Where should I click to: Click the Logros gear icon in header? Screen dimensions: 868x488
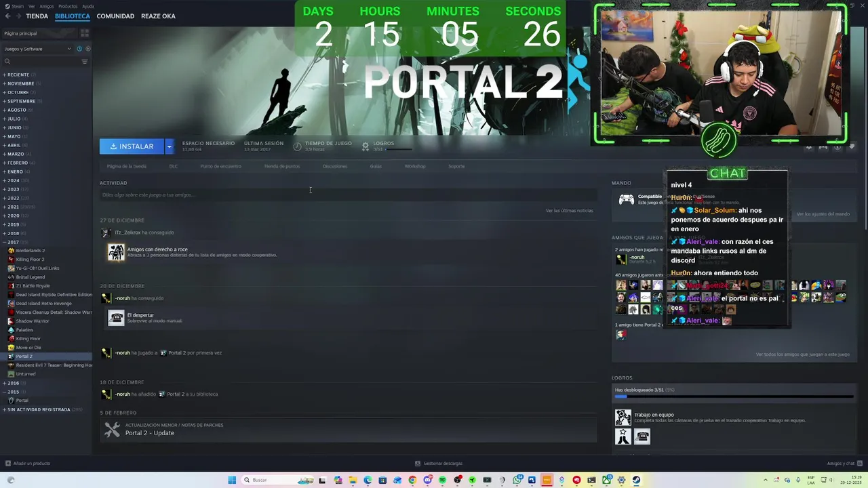(x=366, y=146)
